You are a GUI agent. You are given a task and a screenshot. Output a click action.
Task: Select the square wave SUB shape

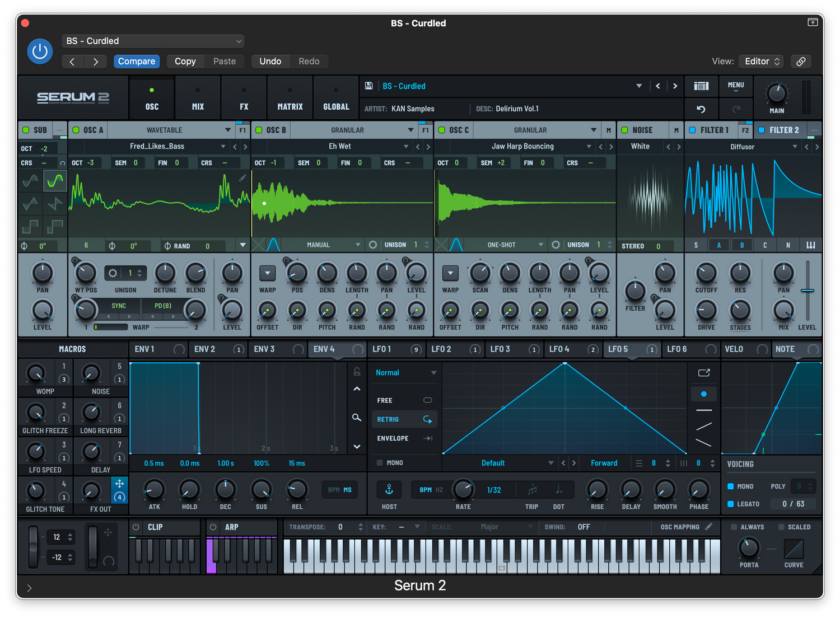pos(30,226)
